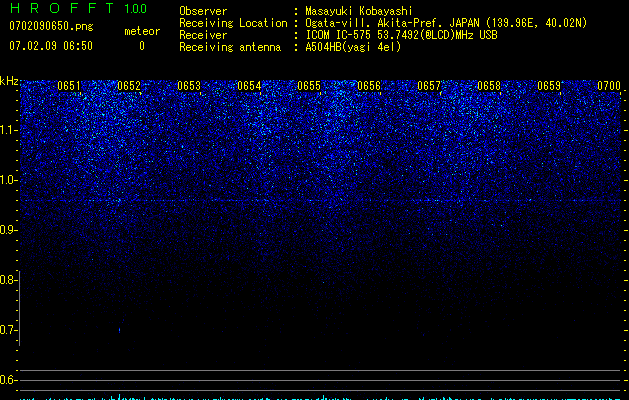Click the 1.0 frequency axis label

pos(8,180)
